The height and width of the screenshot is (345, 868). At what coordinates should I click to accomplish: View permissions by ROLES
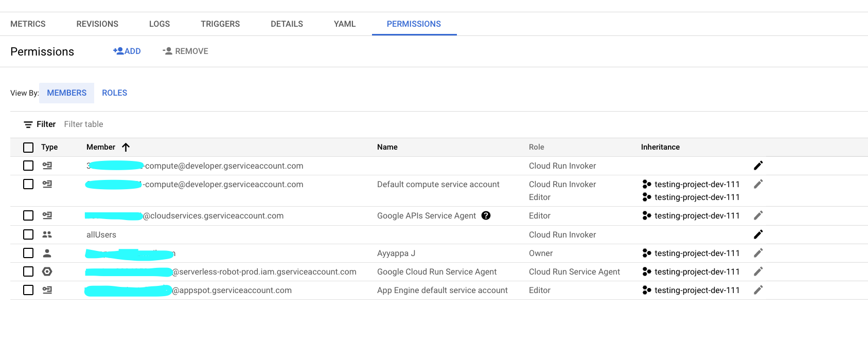114,93
